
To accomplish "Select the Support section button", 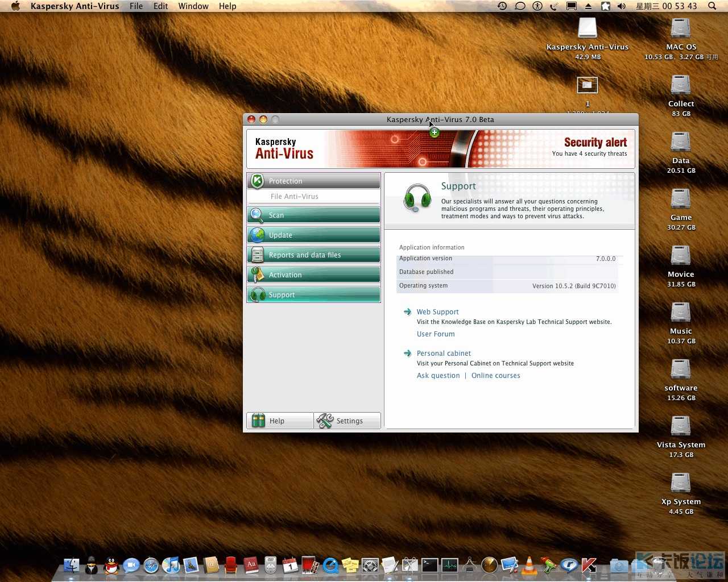I will (313, 294).
